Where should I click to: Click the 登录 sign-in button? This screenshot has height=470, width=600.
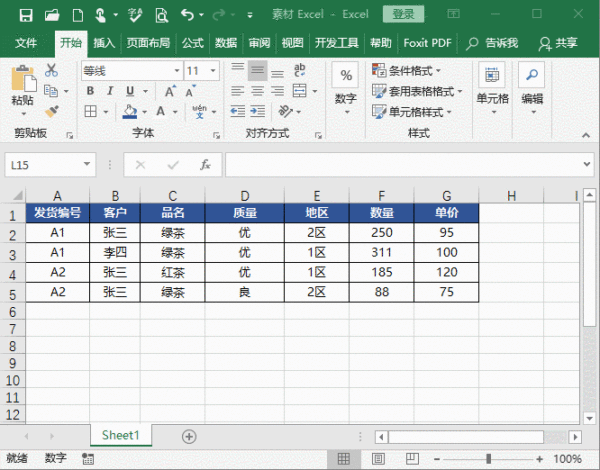403,15
